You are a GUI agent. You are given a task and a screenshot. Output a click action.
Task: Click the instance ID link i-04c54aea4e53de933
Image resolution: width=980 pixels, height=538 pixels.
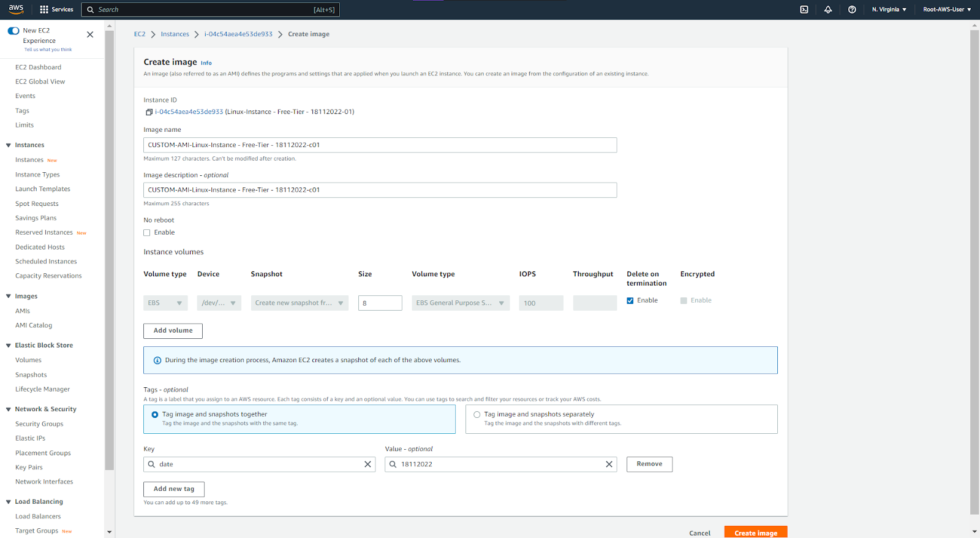click(x=189, y=112)
